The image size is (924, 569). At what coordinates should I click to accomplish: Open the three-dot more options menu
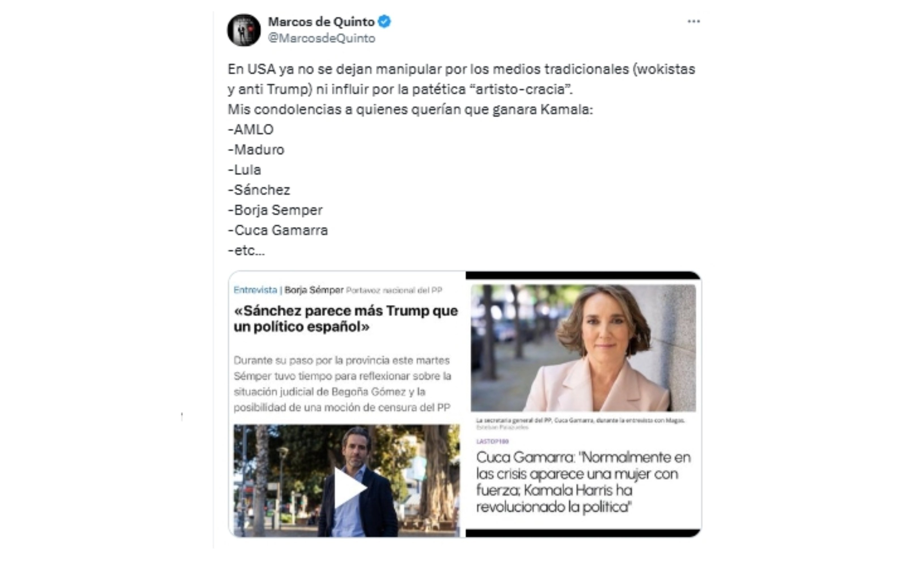[694, 22]
